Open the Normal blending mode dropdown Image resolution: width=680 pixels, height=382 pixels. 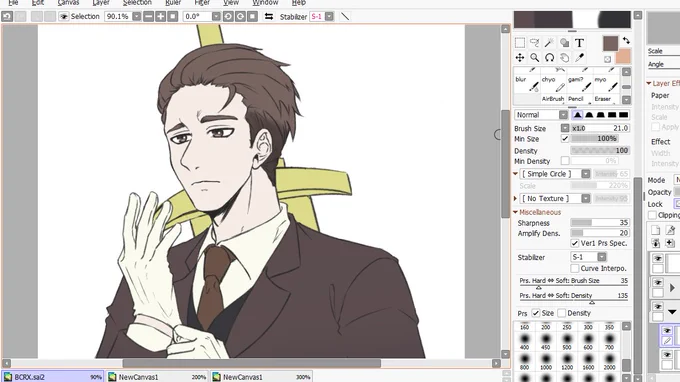(563, 115)
